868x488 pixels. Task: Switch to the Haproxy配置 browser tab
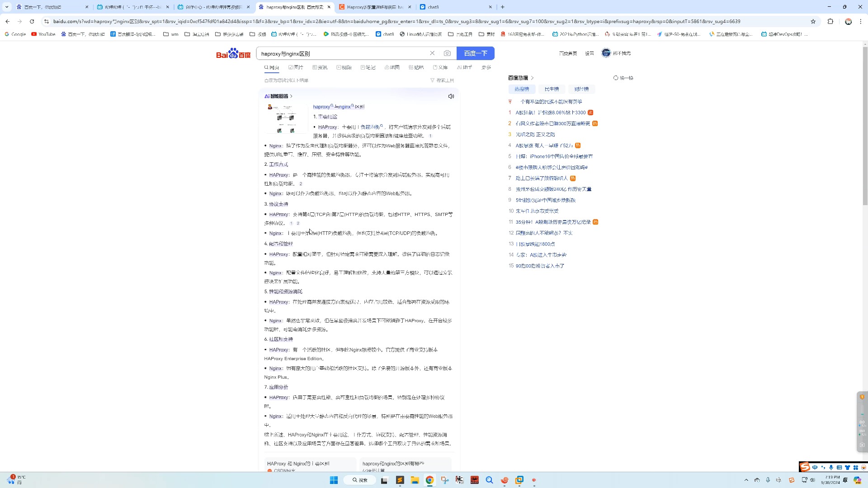coord(375,7)
